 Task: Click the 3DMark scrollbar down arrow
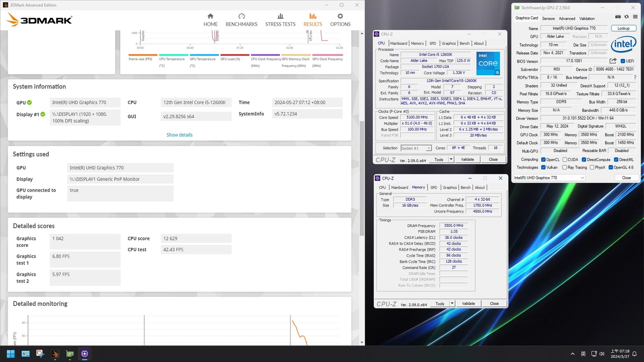[x=362, y=342]
